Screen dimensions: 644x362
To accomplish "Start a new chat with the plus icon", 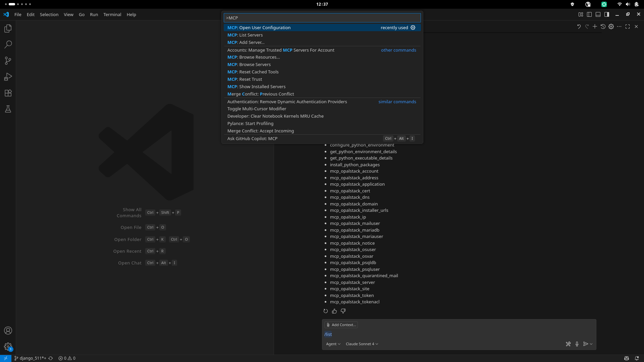I will 594,26.
